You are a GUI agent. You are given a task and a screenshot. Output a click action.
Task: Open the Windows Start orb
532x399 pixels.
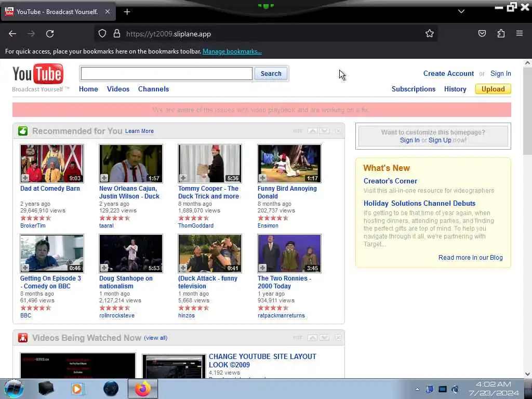[x=14, y=389]
